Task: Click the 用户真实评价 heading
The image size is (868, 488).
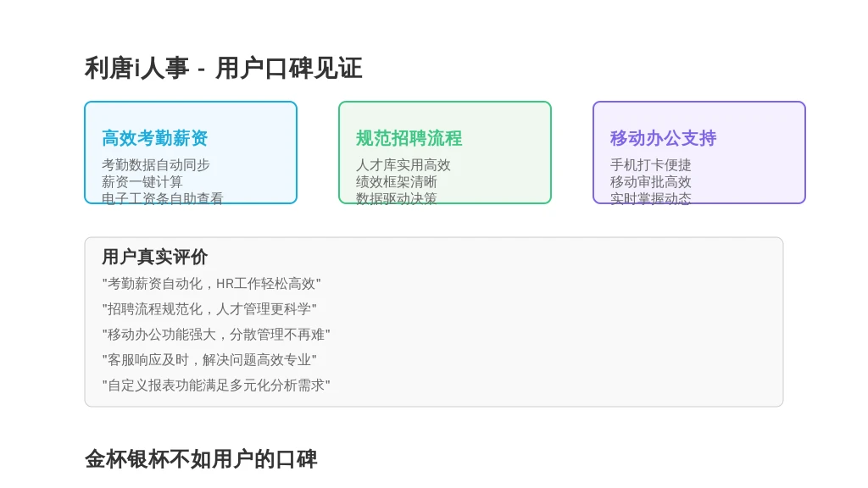Action: click(154, 257)
